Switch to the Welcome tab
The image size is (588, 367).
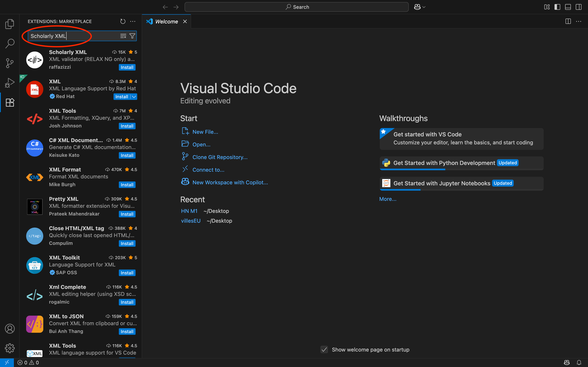coord(166,21)
